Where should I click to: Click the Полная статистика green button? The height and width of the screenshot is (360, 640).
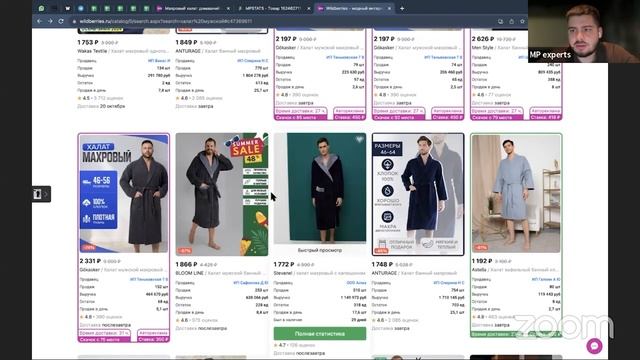click(x=320, y=333)
